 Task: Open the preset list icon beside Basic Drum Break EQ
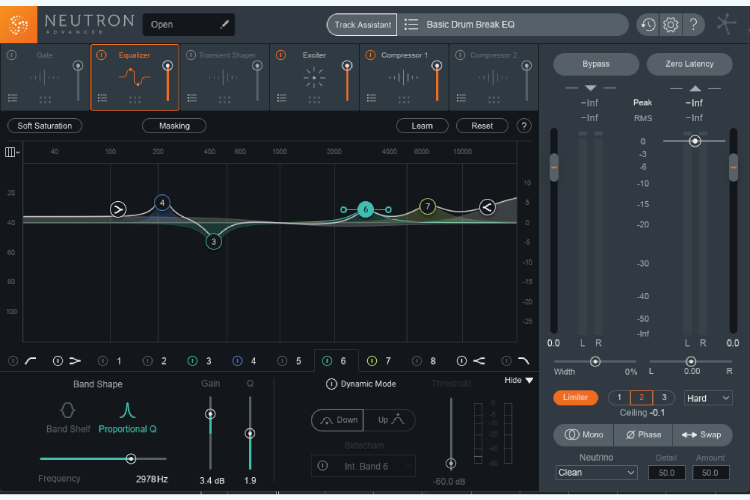[x=411, y=24]
